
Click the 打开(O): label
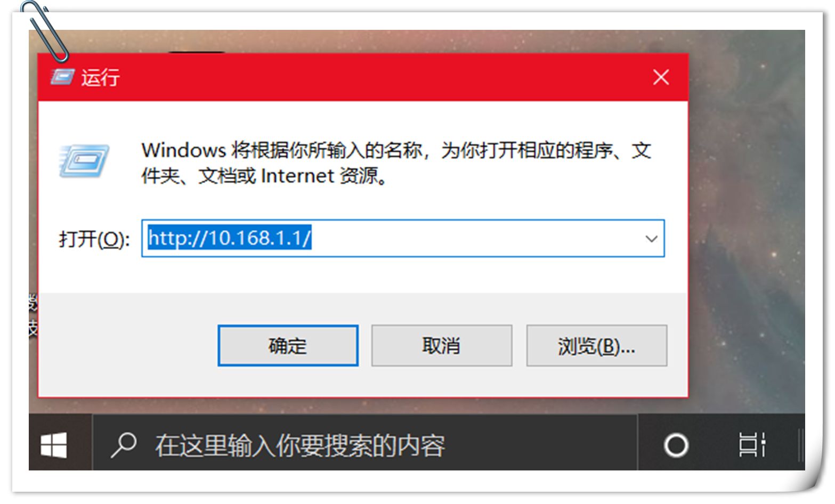tap(94, 239)
